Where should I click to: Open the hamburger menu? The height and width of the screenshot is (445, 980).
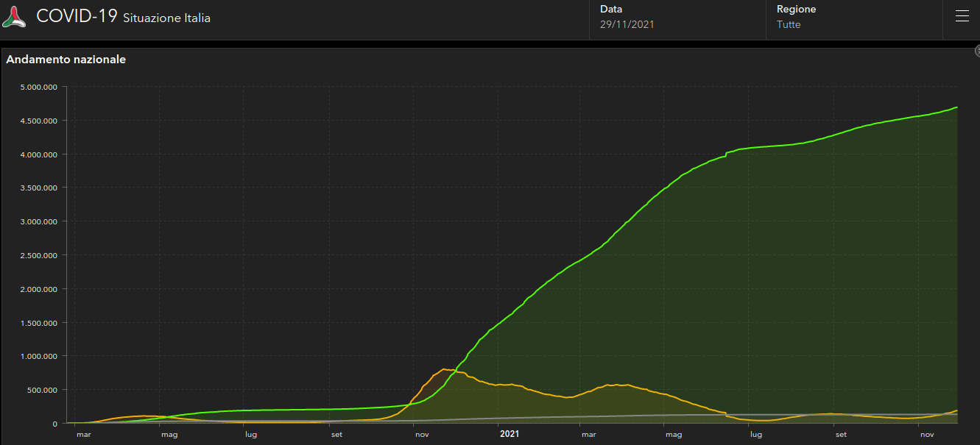[x=962, y=17]
